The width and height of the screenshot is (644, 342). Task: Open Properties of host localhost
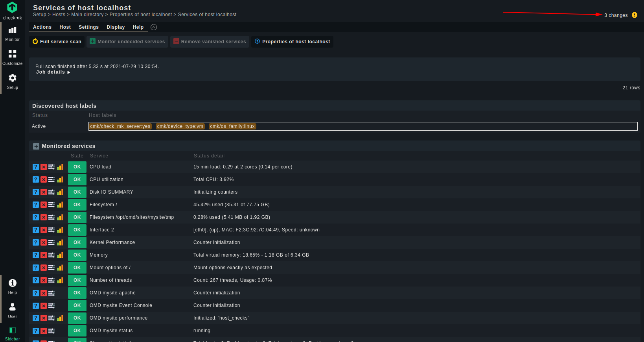click(293, 42)
